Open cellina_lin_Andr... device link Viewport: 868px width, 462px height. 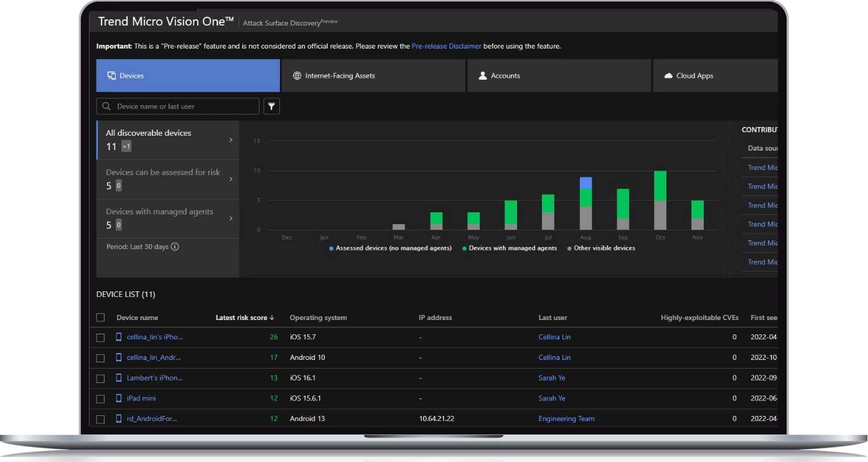(154, 357)
